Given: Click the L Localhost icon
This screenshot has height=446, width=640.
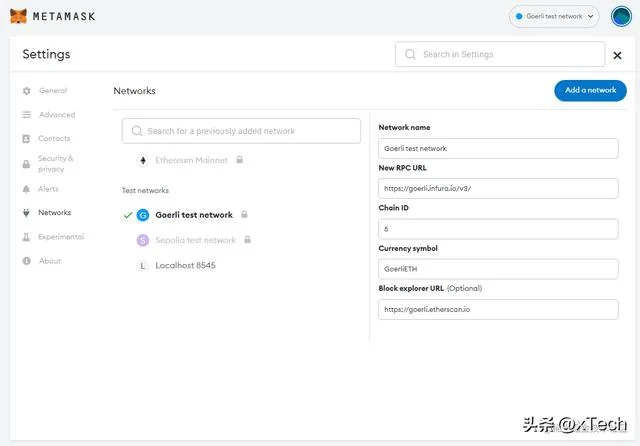Looking at the screenshot, I should (x=142, y=266).
